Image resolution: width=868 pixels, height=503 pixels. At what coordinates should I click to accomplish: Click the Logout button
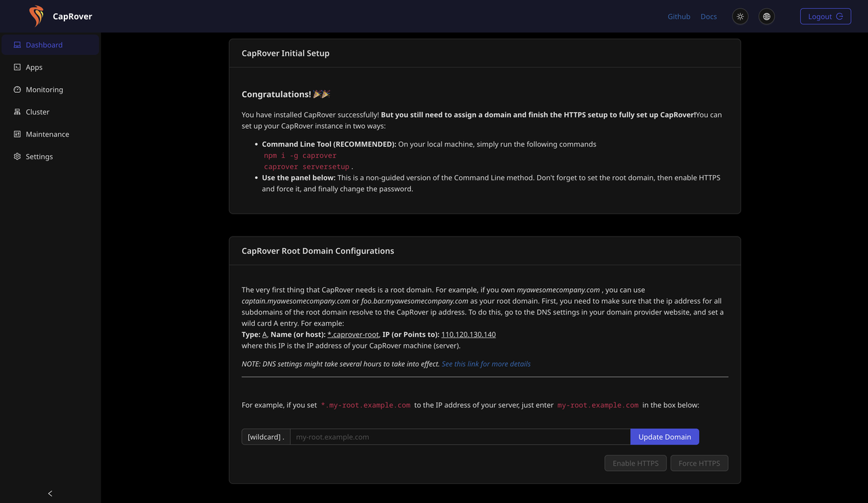[x=825, y=16]
